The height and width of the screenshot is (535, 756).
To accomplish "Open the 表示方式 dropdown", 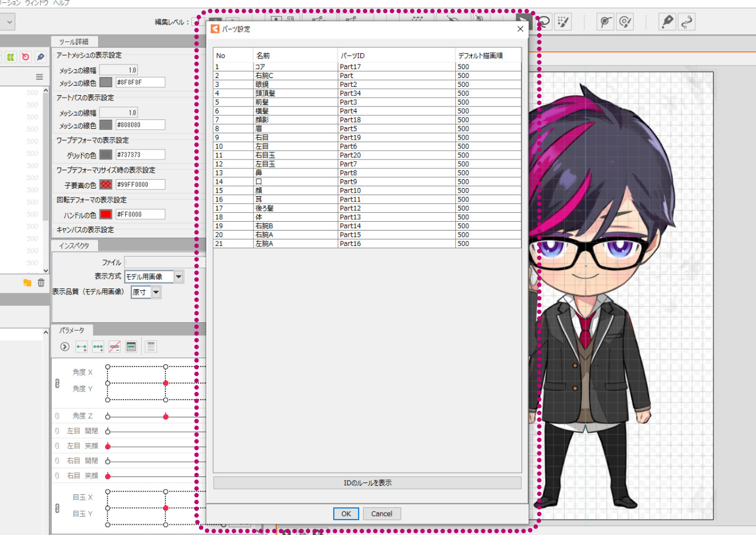I will click(178, 277).
